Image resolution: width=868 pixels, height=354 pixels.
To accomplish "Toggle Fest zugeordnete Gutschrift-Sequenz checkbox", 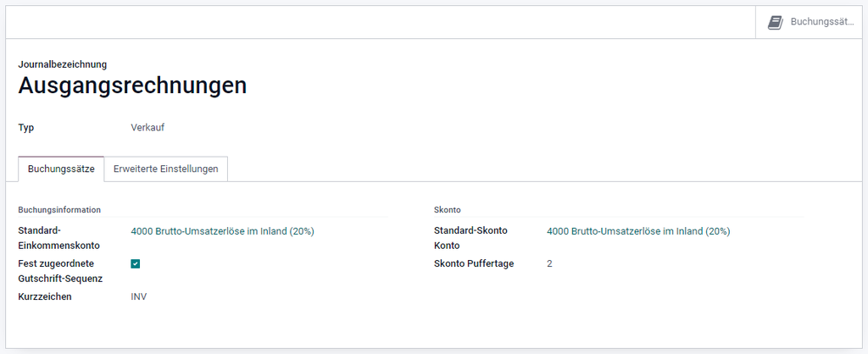I will tap(136, 264).
